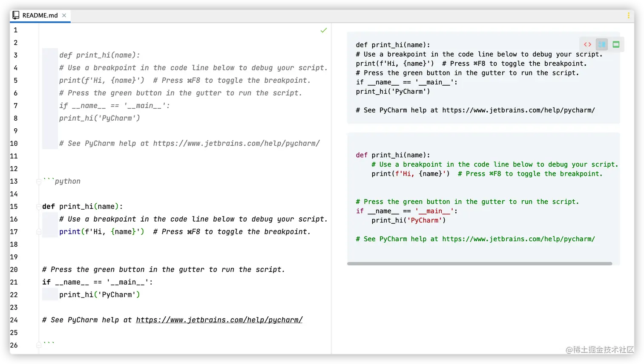Switch to editor-only view icon
Image resolution: width=644 pixels, height=364 pixels.
587,44
